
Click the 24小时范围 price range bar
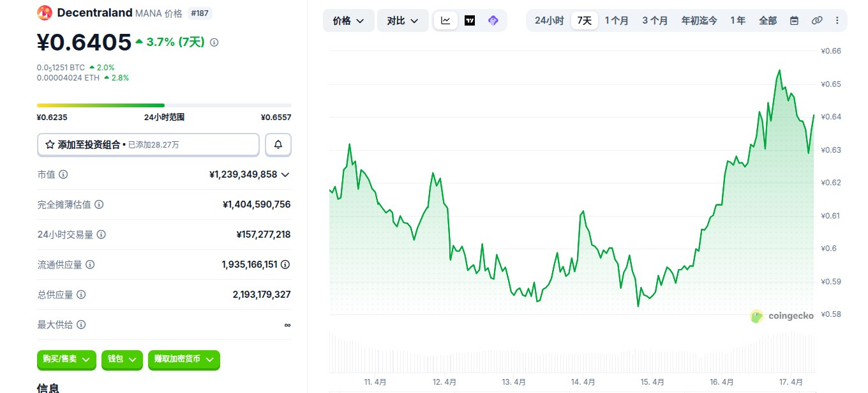(164, 105)
